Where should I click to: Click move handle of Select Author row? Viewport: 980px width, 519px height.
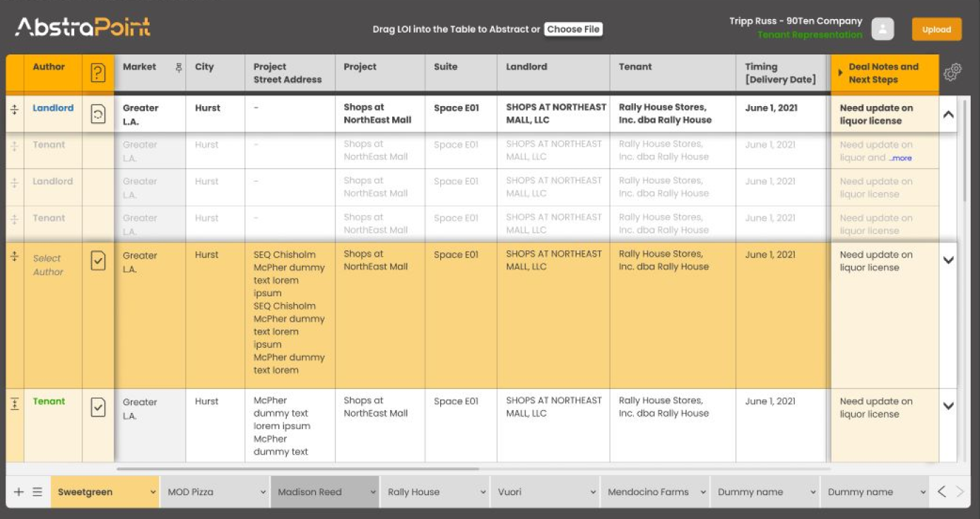(x=14, y=257)
